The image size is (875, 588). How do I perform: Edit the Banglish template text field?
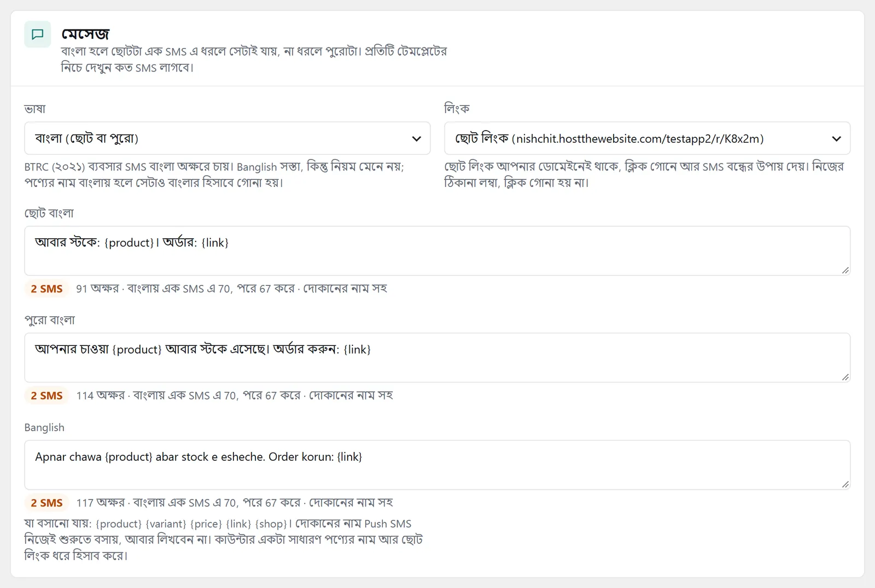click(x=437, y=465)
